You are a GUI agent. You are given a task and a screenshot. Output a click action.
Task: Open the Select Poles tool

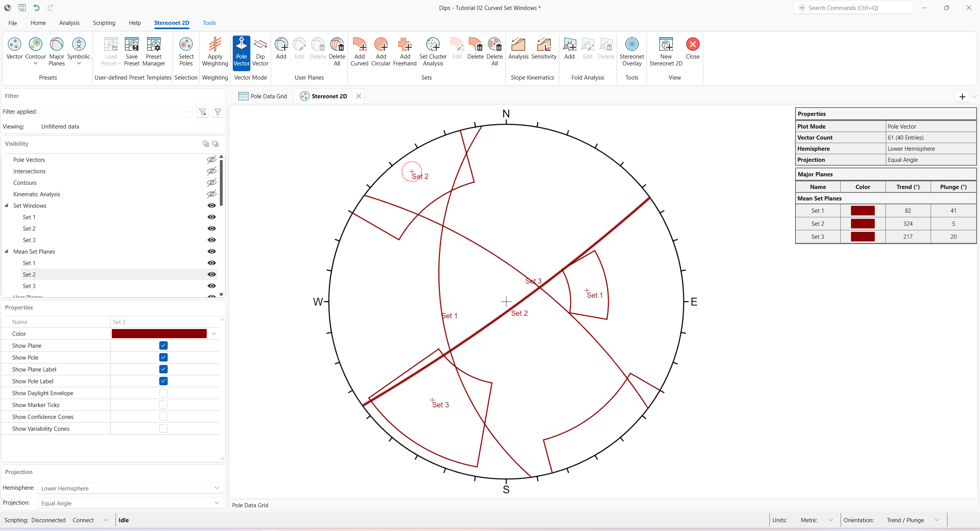[186, 52]
